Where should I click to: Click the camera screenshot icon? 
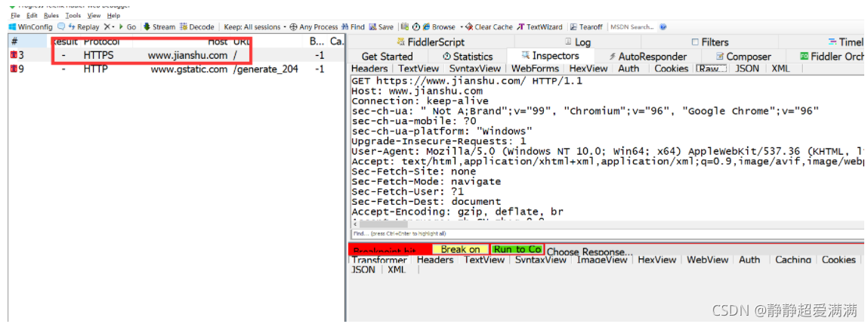[x=405, y=26]
